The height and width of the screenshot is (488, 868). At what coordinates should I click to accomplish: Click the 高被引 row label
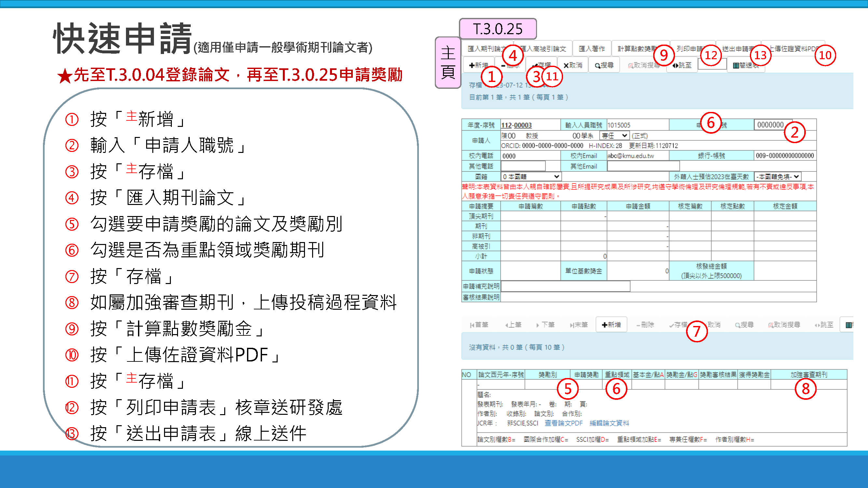tap(481, 247)
